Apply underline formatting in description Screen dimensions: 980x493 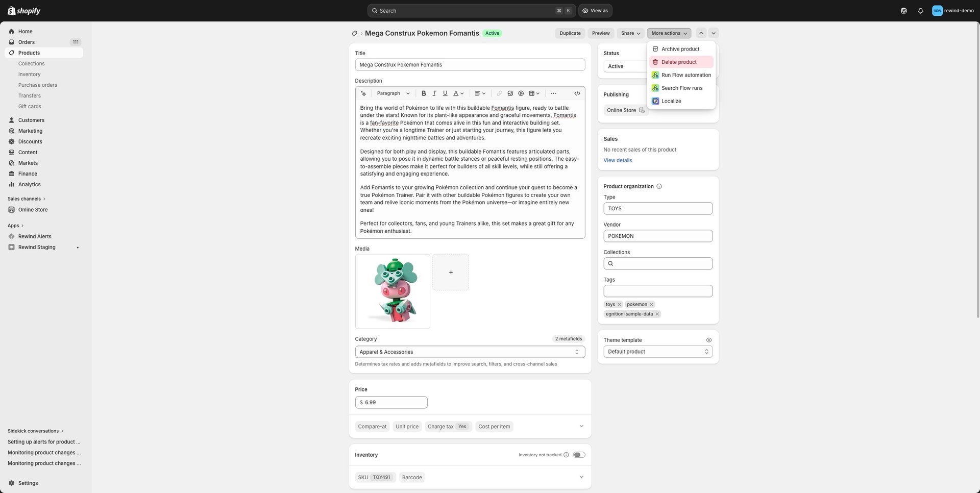point(445,93)
